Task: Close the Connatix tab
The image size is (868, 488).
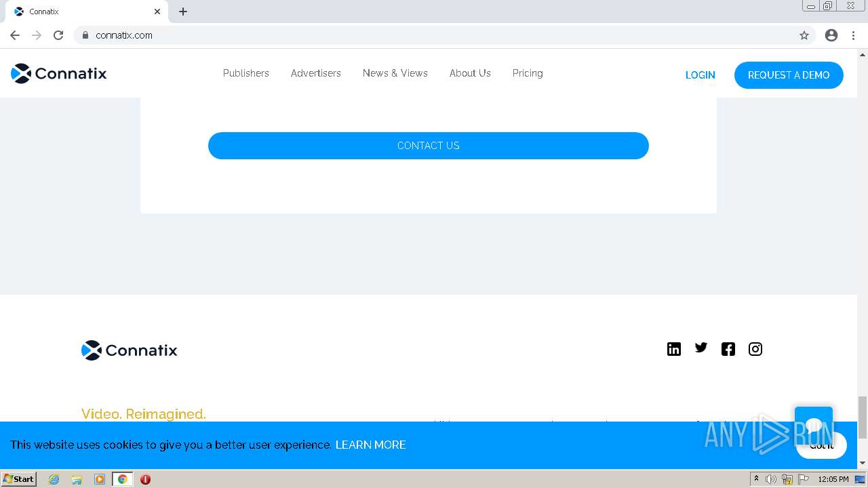Action: [157, 12]
